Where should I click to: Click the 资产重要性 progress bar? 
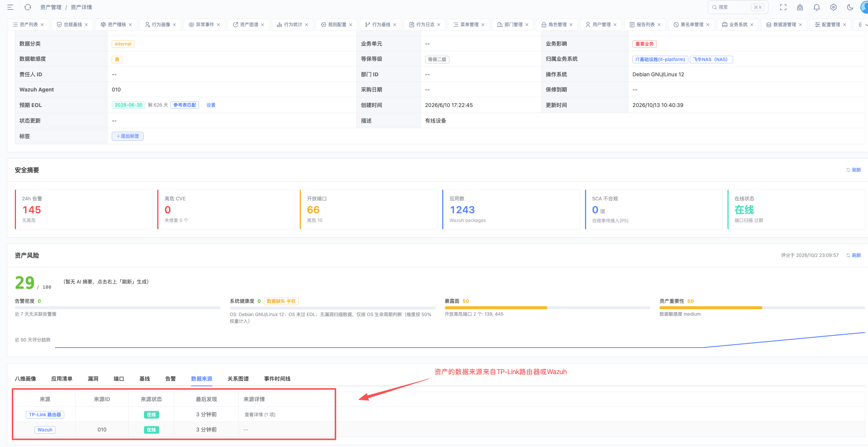762,308
